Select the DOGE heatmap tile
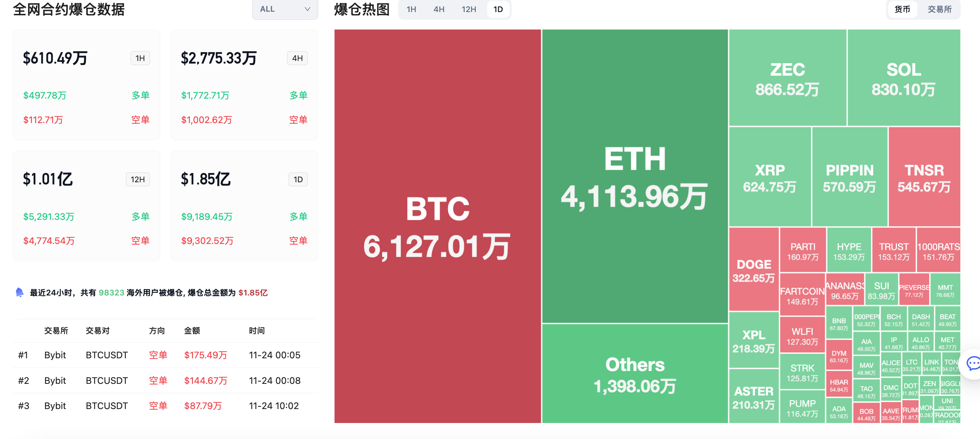Viewport: 980px width, 439px height. [753, 270]
